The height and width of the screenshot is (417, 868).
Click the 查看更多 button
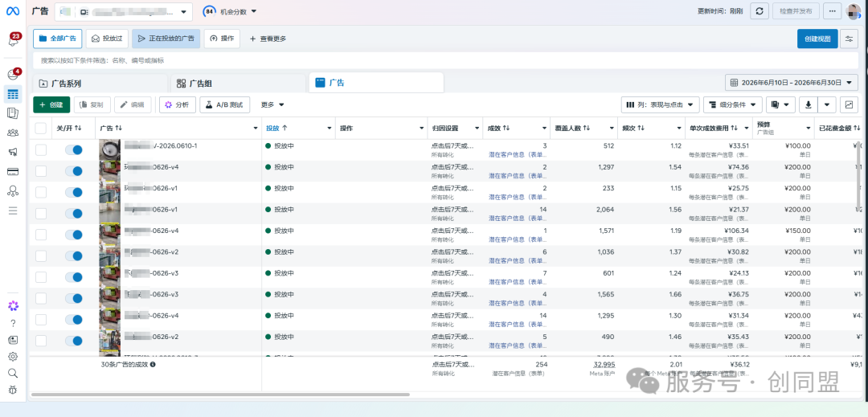(x=268, y=39)
